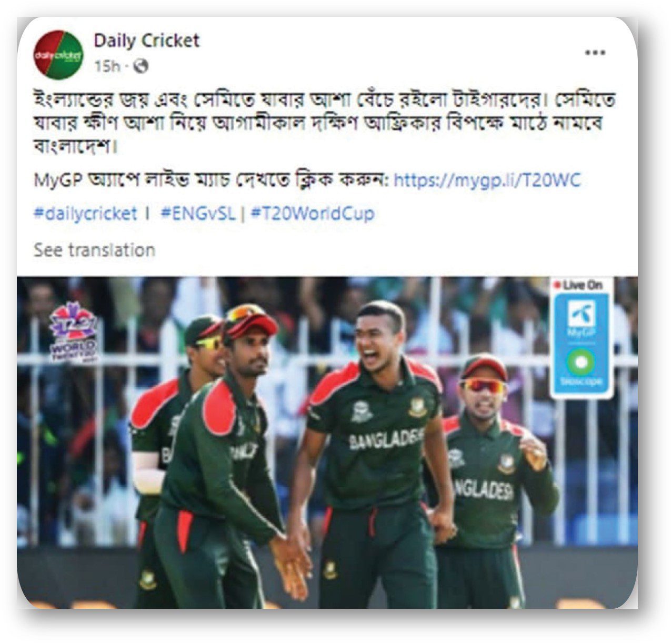Screen dimensions: 672x643
Task: Click the #T20WorldCup hashtag
Action: point(313,213)
